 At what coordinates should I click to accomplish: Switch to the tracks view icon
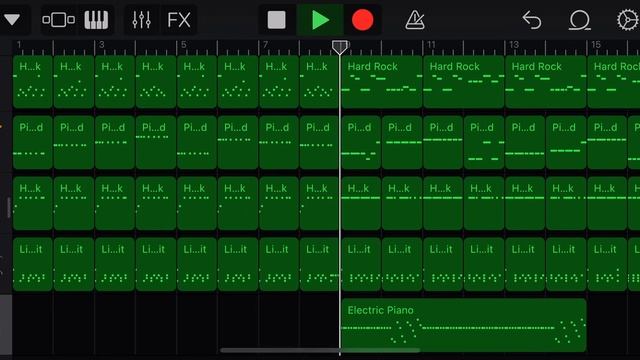tap(58, 20)
